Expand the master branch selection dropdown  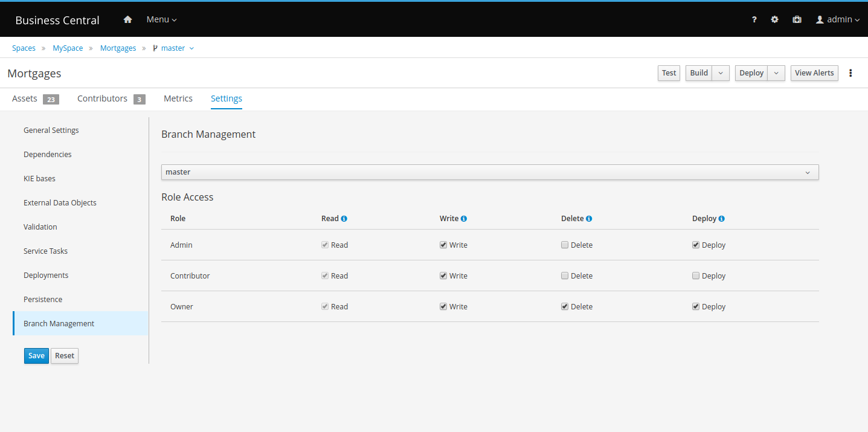point(489,172)
